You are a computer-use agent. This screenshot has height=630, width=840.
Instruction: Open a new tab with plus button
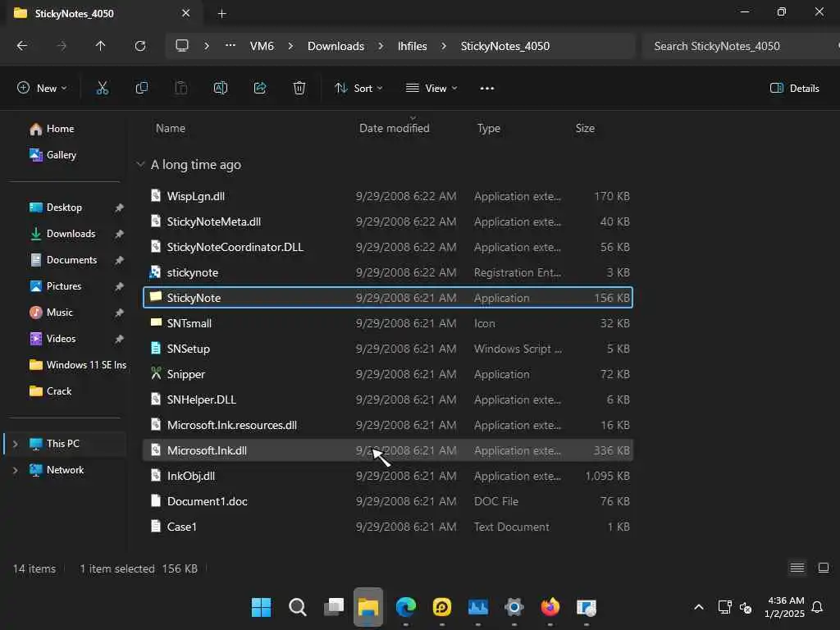[x=221, y=13]
